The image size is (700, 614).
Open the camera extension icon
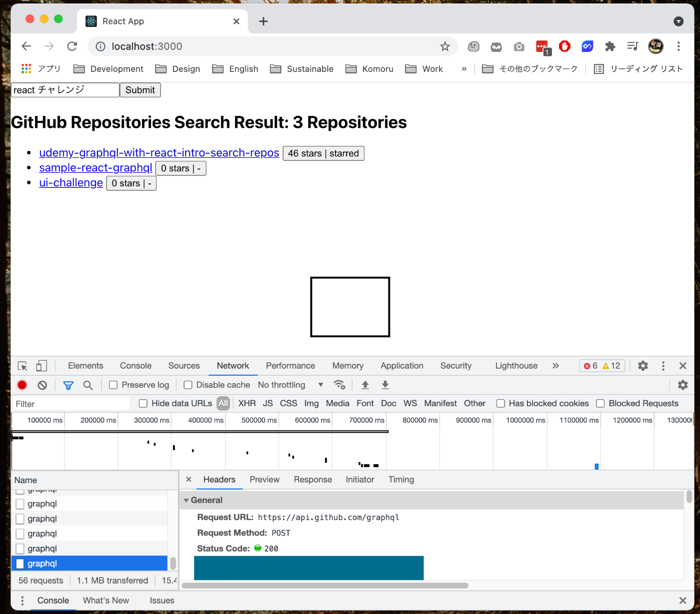[519, 46]
